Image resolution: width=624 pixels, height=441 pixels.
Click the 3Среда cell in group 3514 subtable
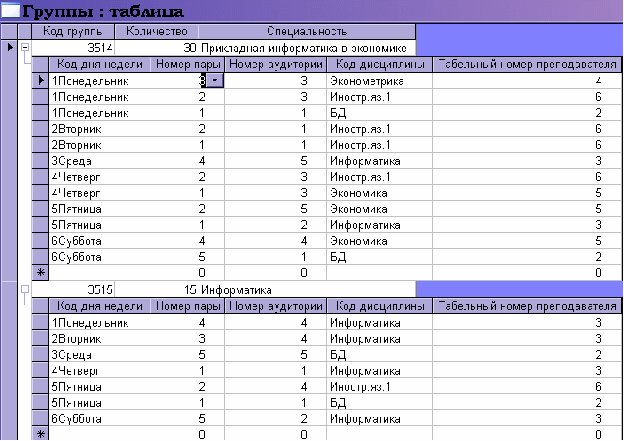pos(99,161)
